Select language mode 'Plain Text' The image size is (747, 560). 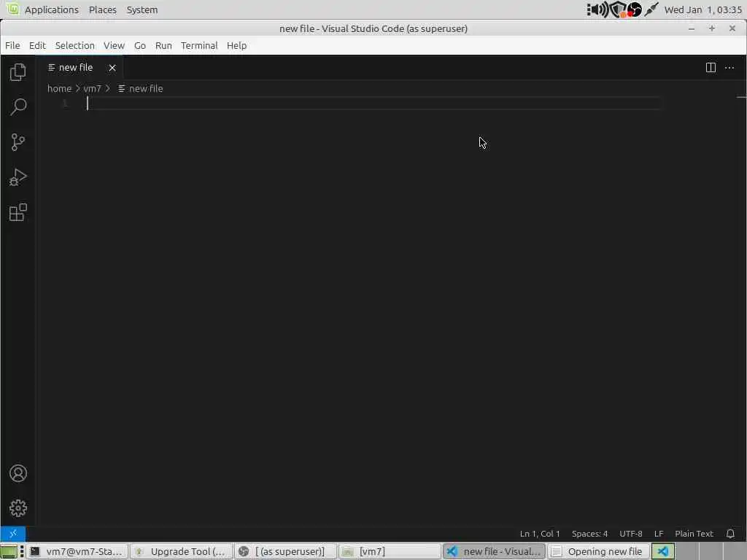click(694, 534)
